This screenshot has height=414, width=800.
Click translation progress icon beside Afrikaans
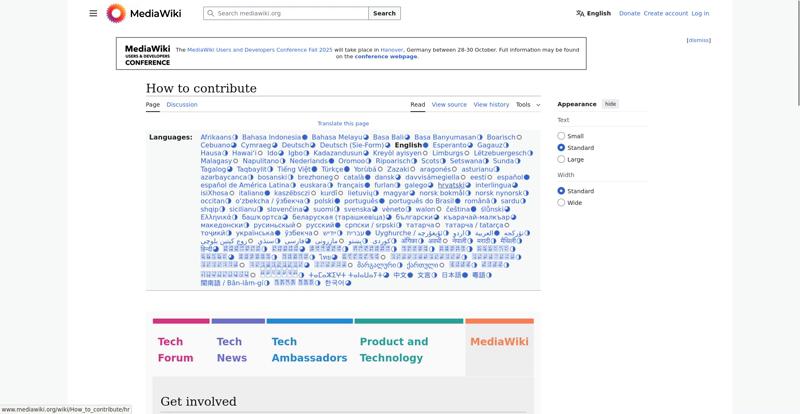(236, 137)
